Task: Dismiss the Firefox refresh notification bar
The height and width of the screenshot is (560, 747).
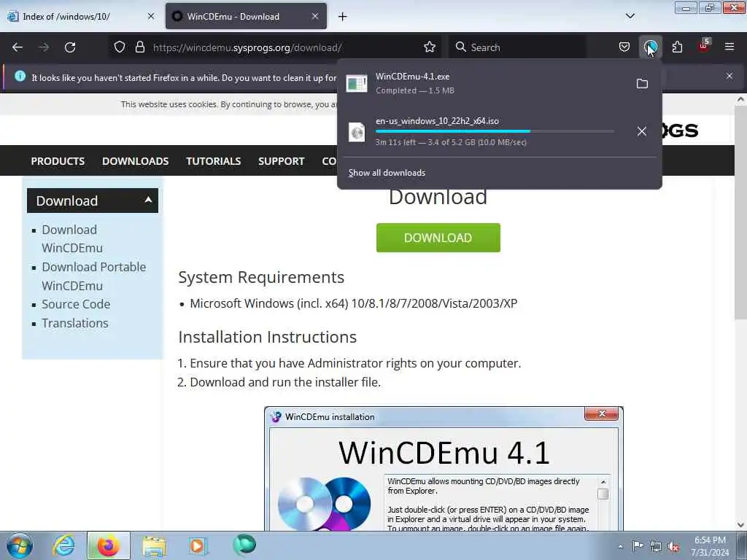Action: [x=729, y=76]
